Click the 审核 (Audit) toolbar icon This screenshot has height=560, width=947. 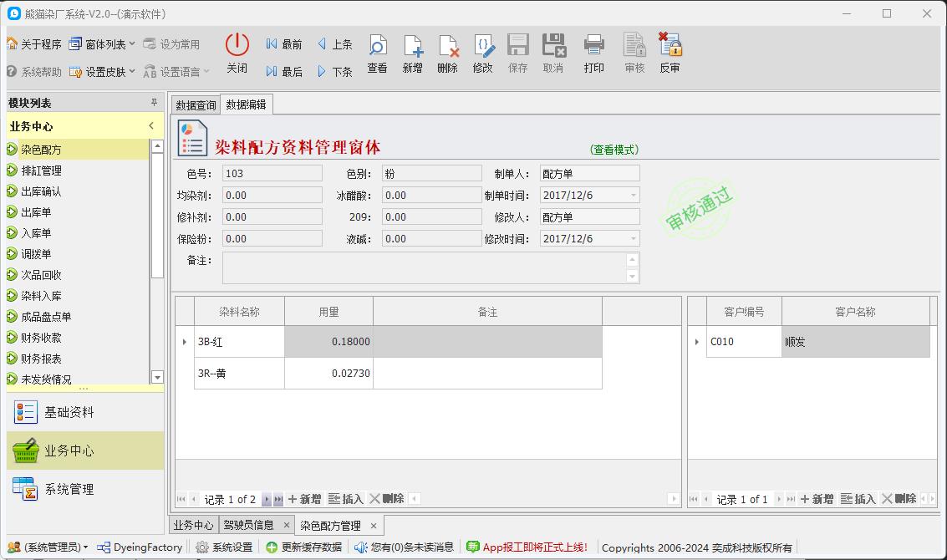(634, 53)
